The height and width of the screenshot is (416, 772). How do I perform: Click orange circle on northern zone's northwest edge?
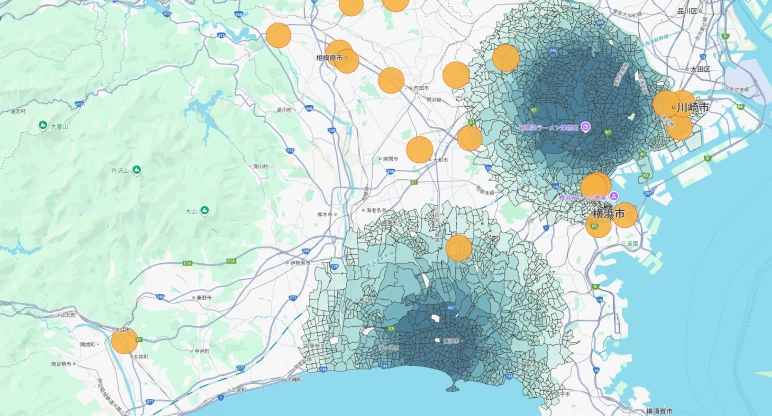click(505, 58)
